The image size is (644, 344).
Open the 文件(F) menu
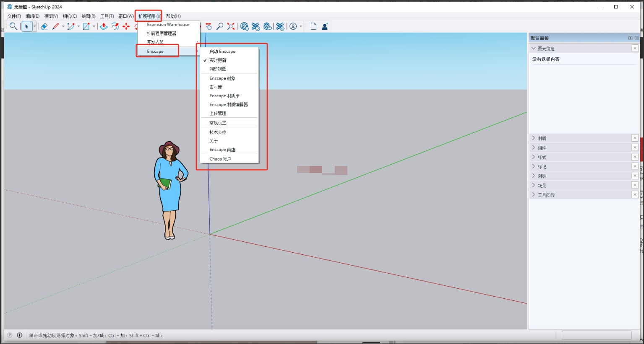pos(14,16)
